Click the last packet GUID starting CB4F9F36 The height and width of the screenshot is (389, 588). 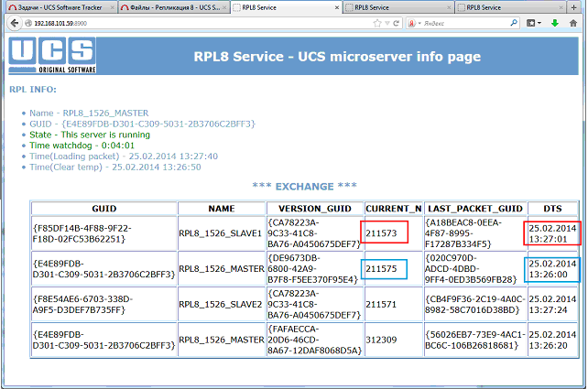[475, 304]
